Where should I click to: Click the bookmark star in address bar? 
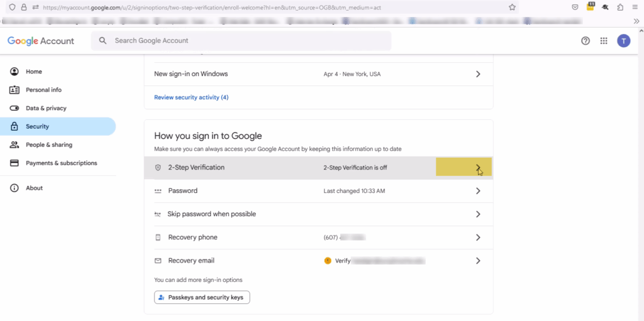512,7
